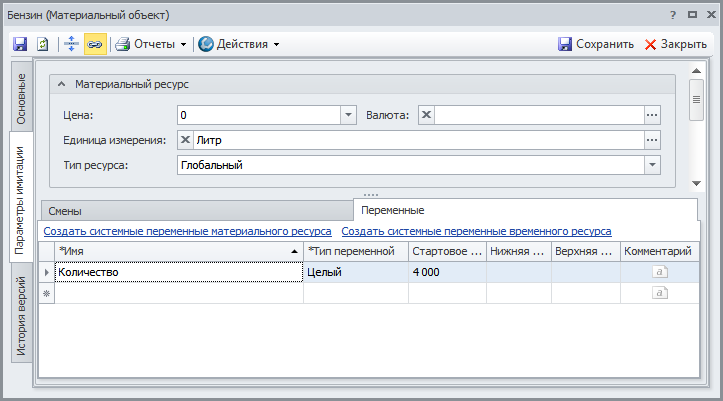
Task: Click the blue vertical arrows toolbar icon
Action: point(71,44)
